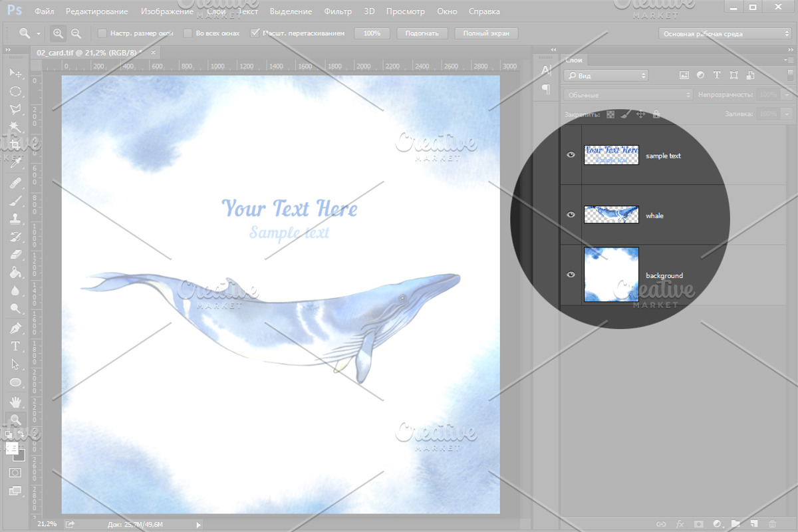
Task: Select the History Brush tool
Action: pyautogui.click(x=15, y=236)
